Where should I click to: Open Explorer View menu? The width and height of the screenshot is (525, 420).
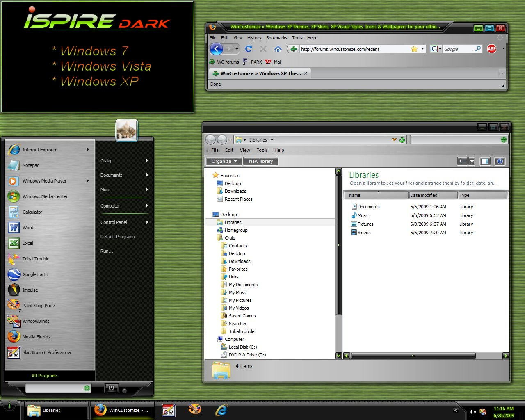click(245, 150)
